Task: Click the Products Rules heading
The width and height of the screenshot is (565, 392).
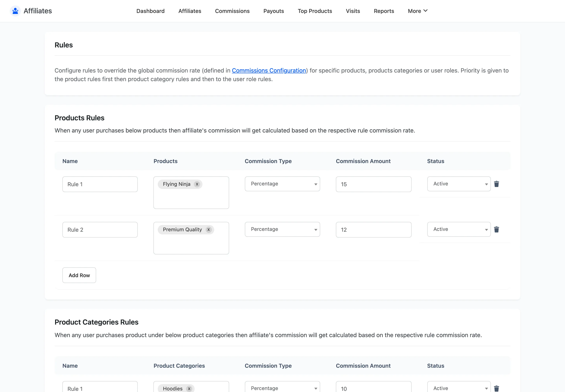Action: (x=79, y=118)
